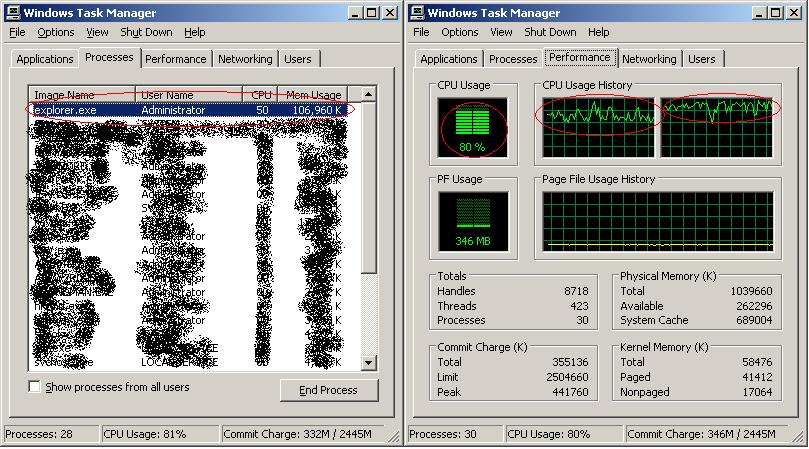809x449 pixels.
Task: Switch to Processes tab in right window
Action: 513,59
